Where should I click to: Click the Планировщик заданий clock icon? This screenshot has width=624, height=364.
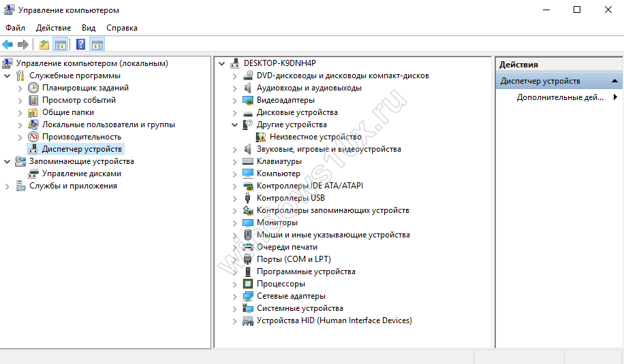33,88
